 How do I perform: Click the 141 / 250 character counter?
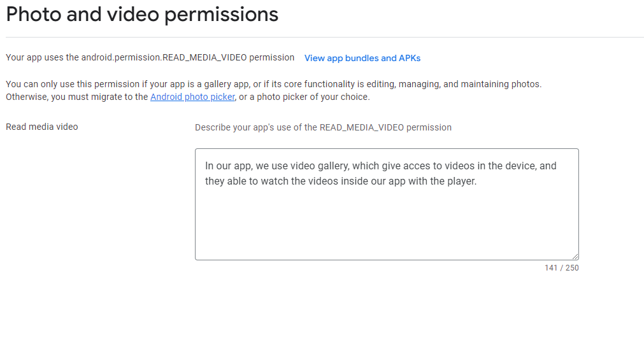(561, 268)
